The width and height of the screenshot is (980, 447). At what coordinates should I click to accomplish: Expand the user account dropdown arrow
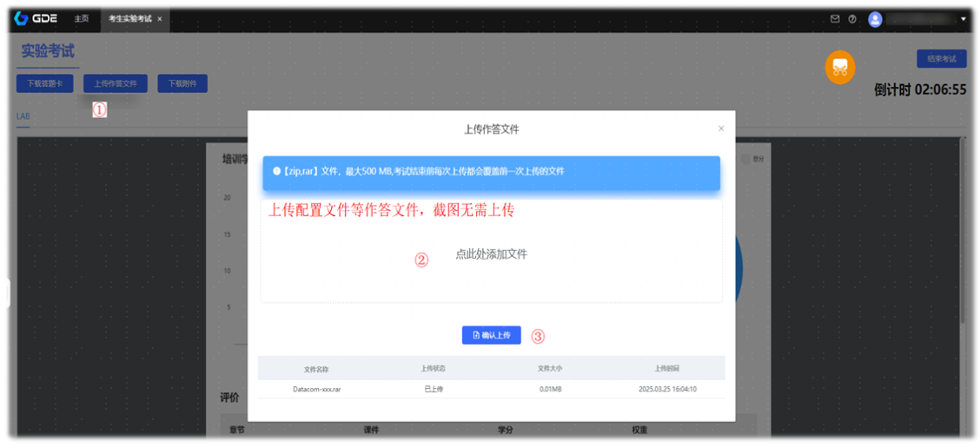click(963, 19)
